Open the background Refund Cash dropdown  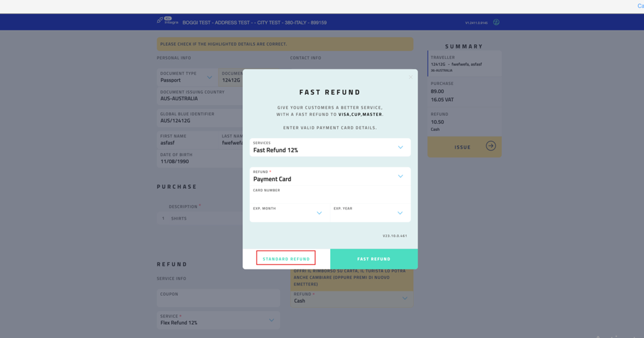click(352, 298)
